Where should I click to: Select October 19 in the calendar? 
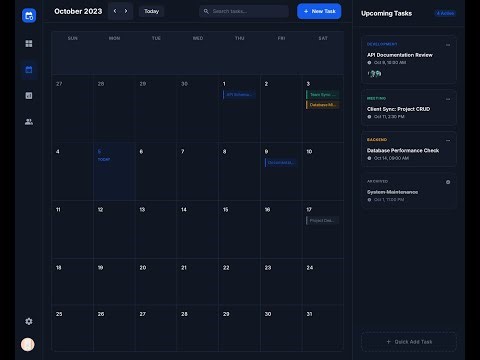pyautogui.click(x=114, y=282)
